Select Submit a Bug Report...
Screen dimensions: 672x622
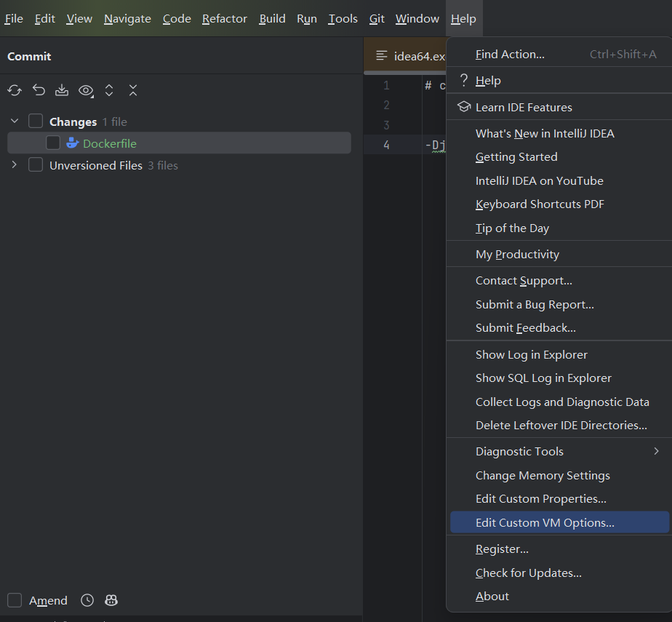[x=559, y=304]
